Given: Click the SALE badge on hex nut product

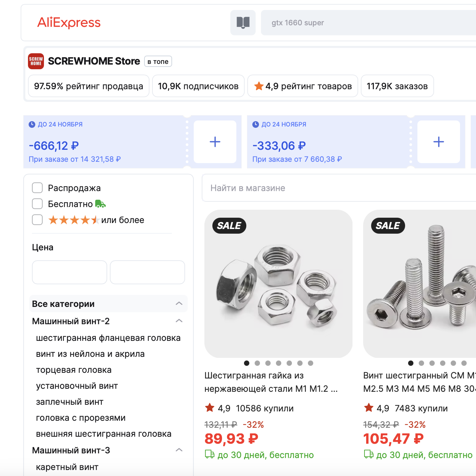Looking at the screenshot, I should click(x=229, y=226).
